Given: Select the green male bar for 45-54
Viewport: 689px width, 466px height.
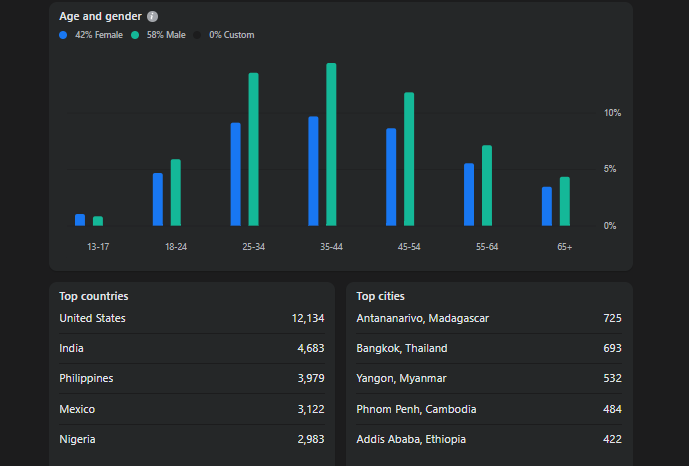Looking at the screenshot, I should point(409,158).
